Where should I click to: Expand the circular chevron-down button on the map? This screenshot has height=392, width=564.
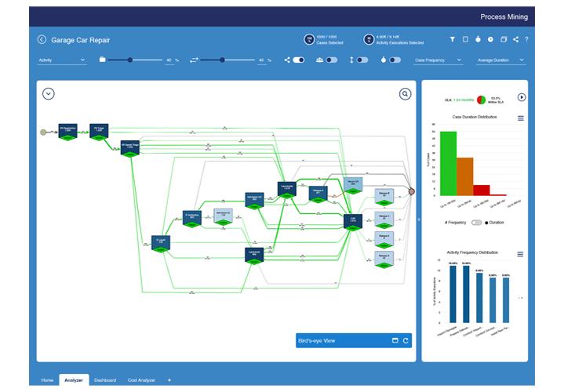49,94
